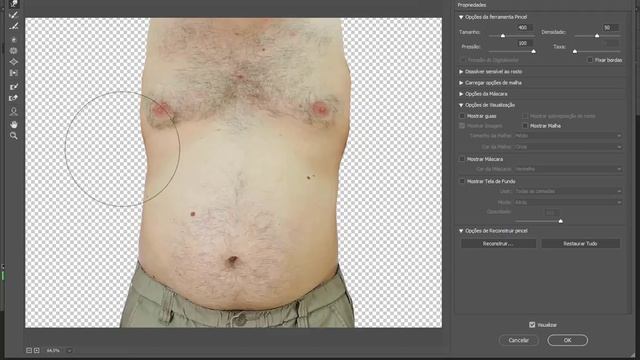Click the Densidade value field showing 50

tap(610, 28)
